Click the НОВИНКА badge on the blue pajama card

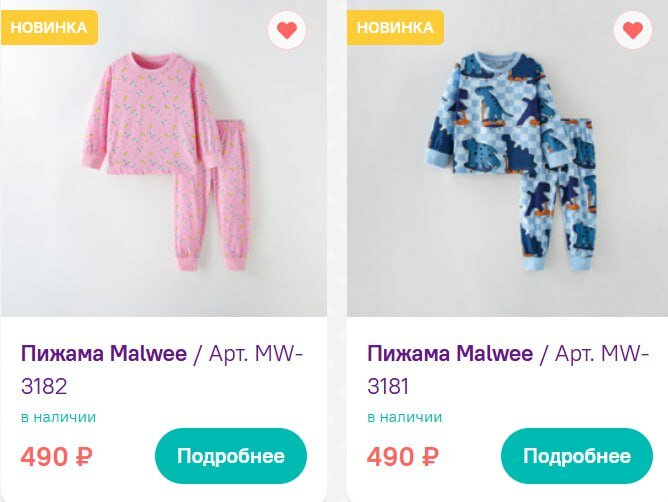click(x=395, y=27)
